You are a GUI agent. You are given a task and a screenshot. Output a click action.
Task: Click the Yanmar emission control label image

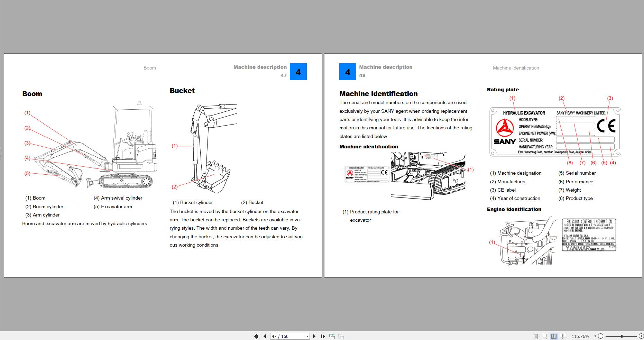589,235
